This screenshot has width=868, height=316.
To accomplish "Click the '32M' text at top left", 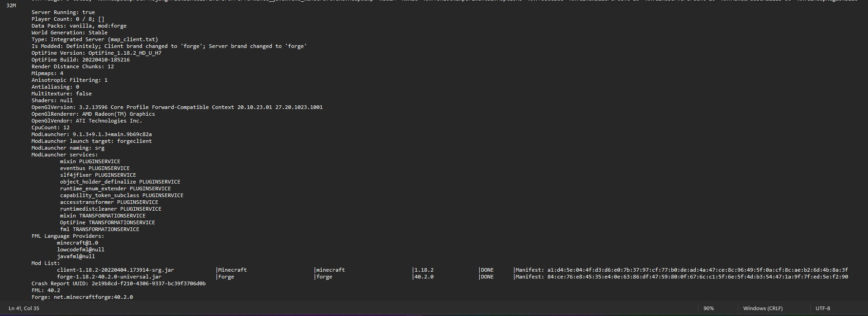I will tap(11, 5).
